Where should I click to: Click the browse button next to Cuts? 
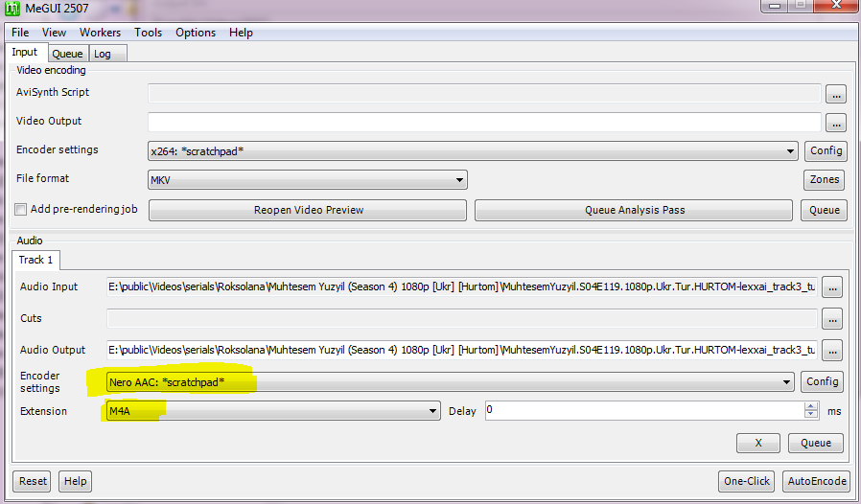pyautogui.click(x=831, y=319)
